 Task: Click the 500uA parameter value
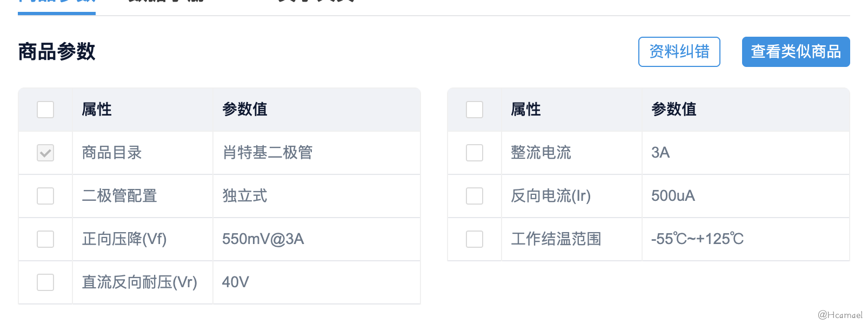(673, 196)
